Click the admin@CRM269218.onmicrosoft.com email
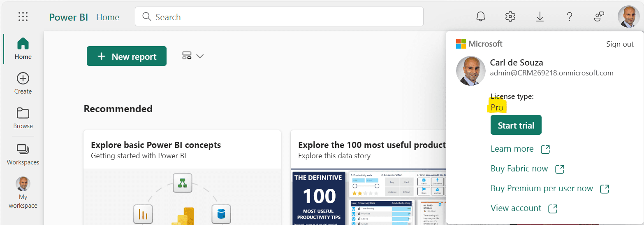 [551, 73]
